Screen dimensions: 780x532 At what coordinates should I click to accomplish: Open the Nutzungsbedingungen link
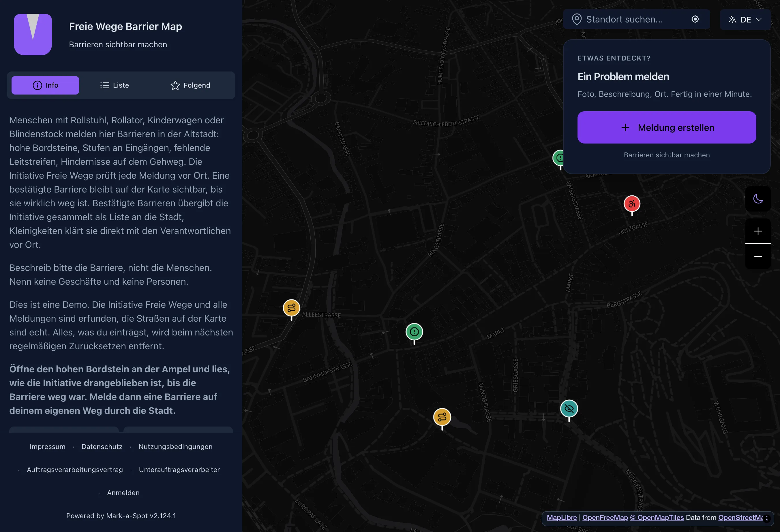point(176,446)
